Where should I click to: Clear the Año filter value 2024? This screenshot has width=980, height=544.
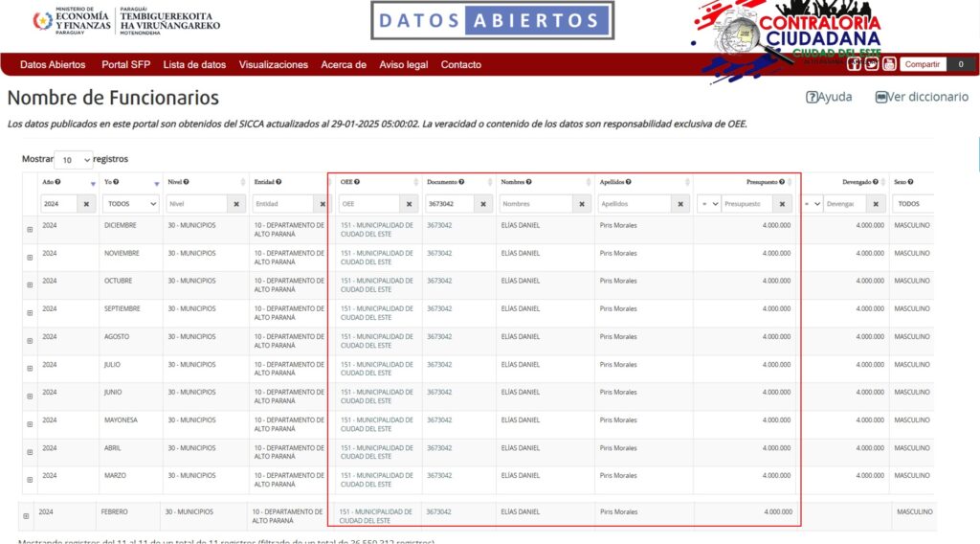(86, 204)
